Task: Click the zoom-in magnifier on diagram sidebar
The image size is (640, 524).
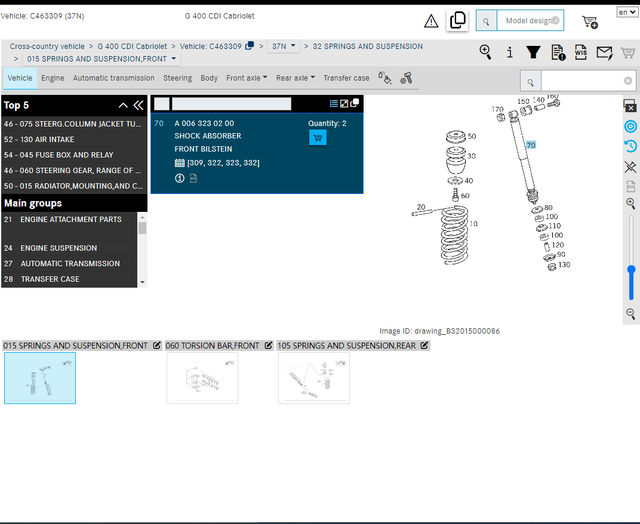Action: coord(631,203)
